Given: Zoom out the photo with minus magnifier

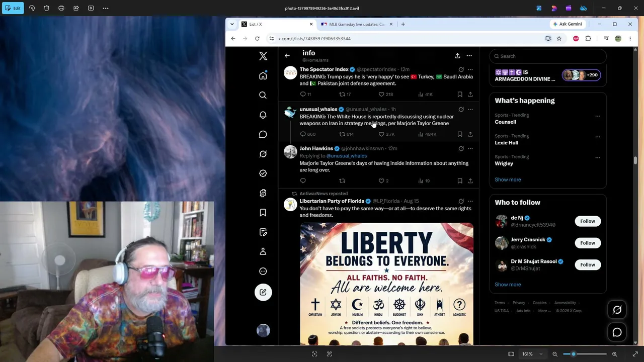Looking at the screenshot, I should pos(555,354).
